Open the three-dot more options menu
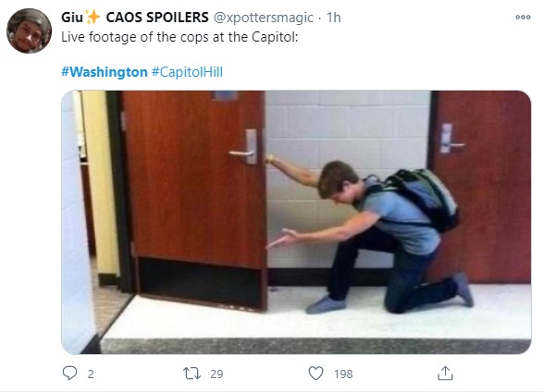This screenshot has width=543, height=392. pos(523,17)
